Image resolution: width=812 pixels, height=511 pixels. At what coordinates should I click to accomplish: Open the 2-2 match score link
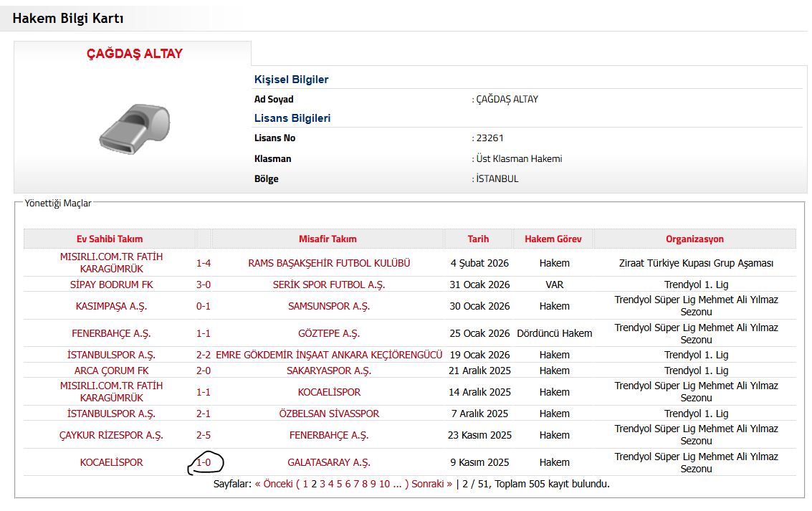[204, 355]
